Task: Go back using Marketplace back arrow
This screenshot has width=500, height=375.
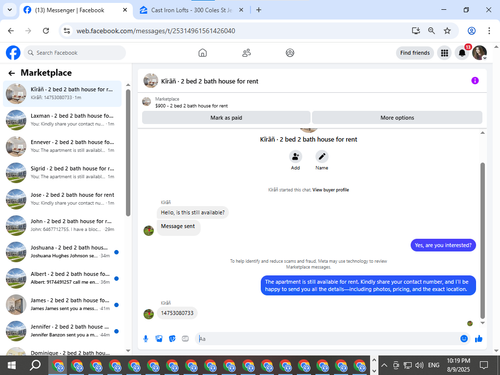Action: tap(12, 73)
